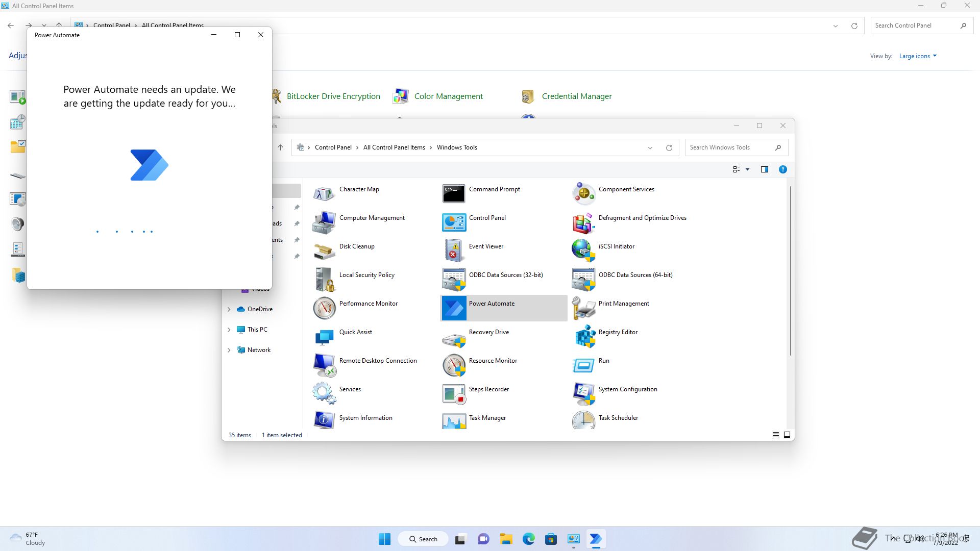Open View by Large icons dropdown
980x551 pixels.
coord(918,56)
